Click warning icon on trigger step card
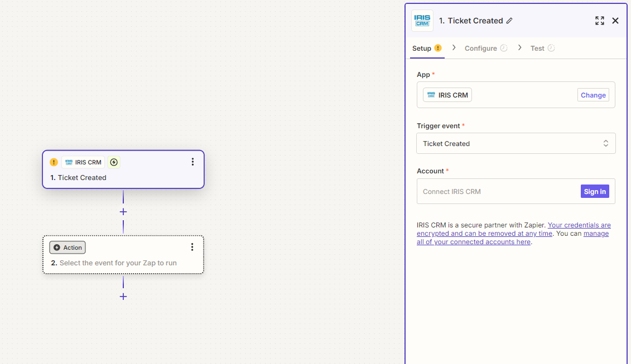Viewport: 631px width, 364px height. coord(54,162)
